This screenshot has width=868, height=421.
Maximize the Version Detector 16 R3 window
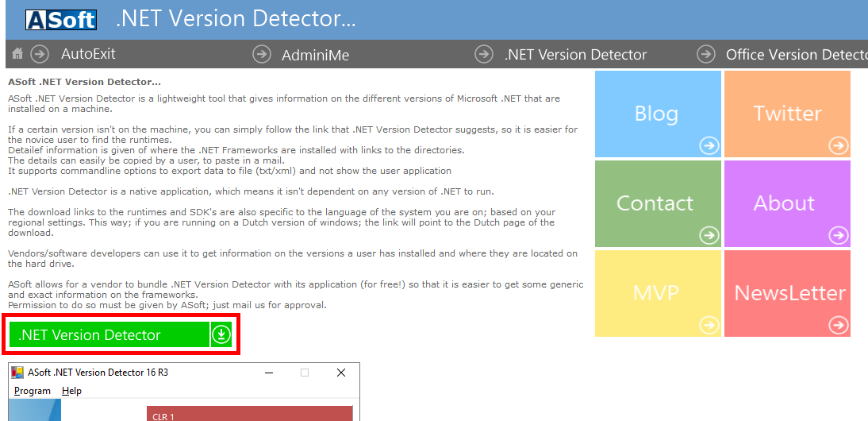(x=305, y=373)
